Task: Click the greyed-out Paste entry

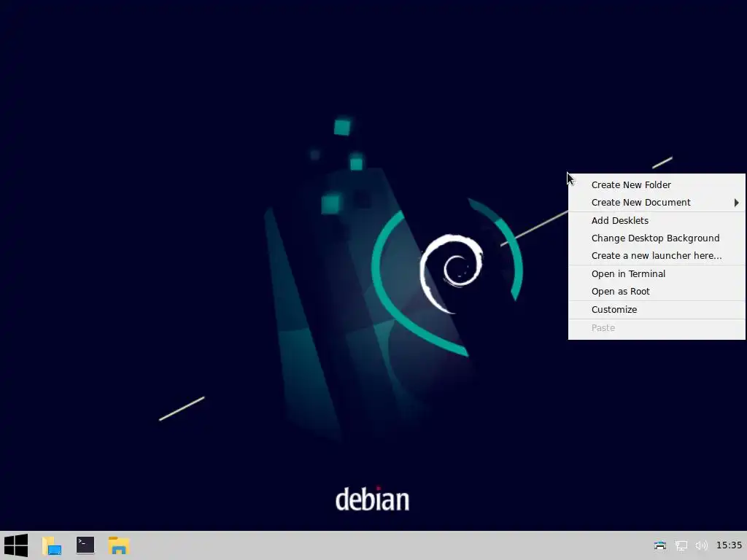Action: click(657, 327)
